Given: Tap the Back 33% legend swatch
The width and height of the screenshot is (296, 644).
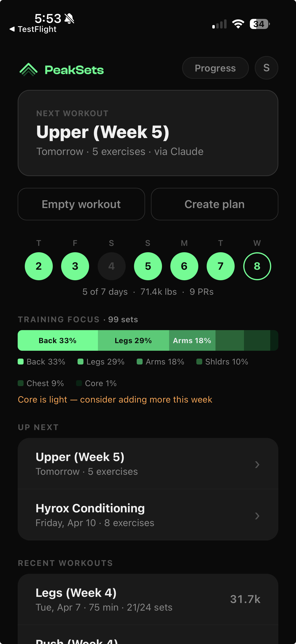Looking at the screenshot, I should [21, 362].
